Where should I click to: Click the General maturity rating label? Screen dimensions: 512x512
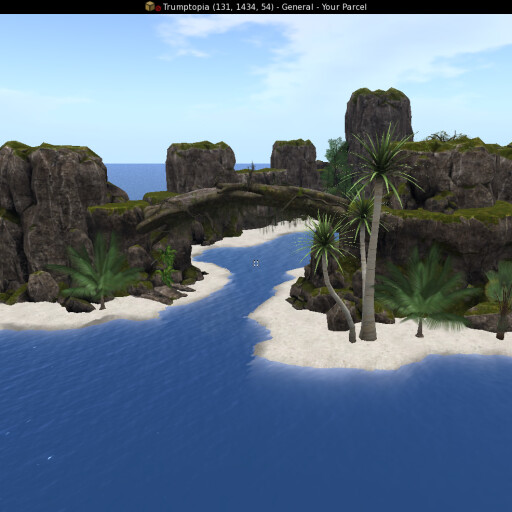(297, 7)
